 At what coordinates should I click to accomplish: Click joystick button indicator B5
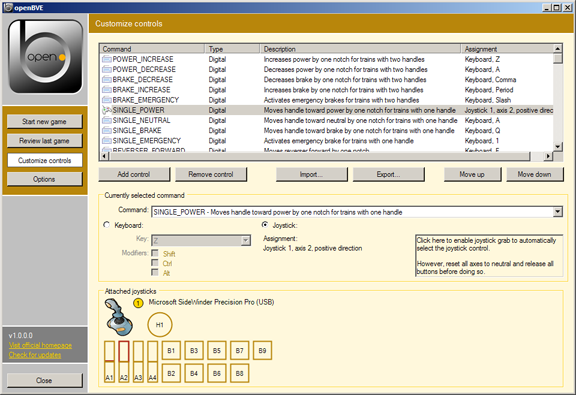click(217, 351)
